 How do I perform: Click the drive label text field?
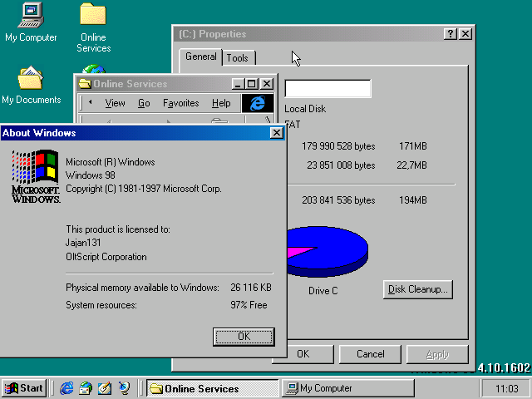(x=328, y=89)
